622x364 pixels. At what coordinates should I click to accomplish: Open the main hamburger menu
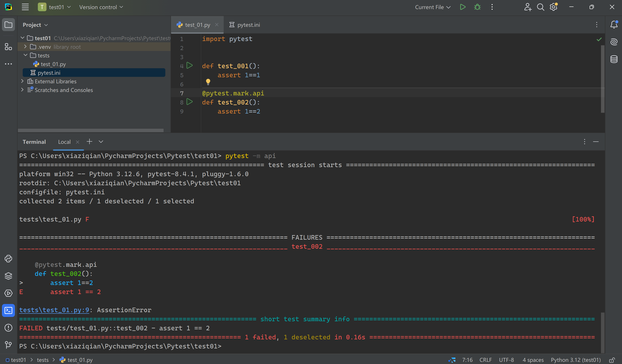tap(25, 7)
